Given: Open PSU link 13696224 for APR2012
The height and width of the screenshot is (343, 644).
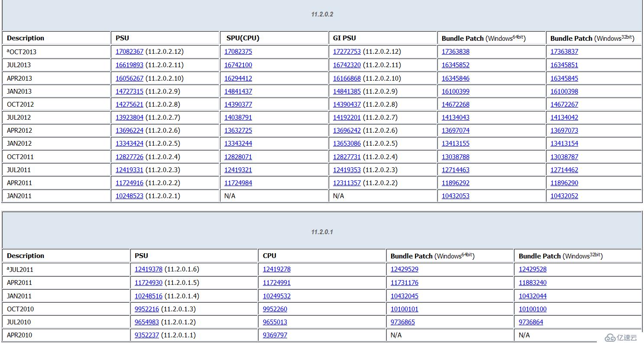Looking at the screenshot, I should tap(129, 131).
